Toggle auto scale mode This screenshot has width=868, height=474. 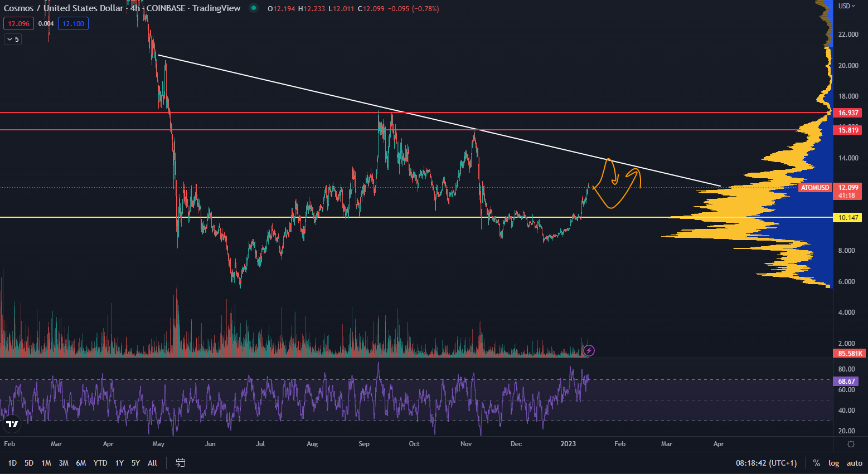pos(854,463)
